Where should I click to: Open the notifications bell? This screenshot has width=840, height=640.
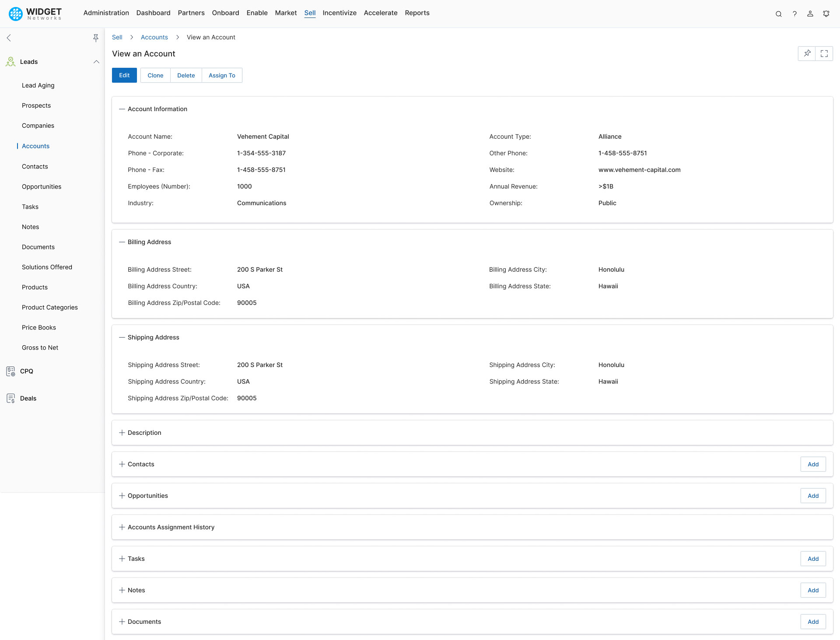click(826, 14)
